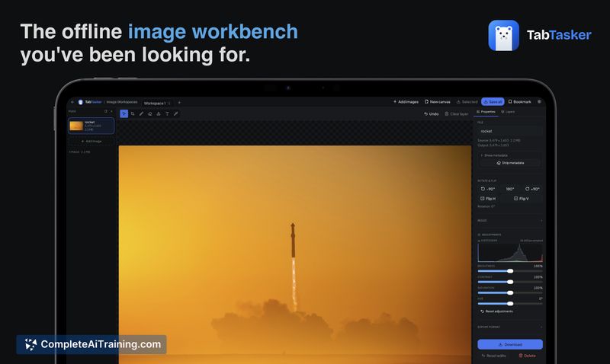Click Strip metadata button
The width and height of the screenshot is (610, 364).
pos(510,163)
